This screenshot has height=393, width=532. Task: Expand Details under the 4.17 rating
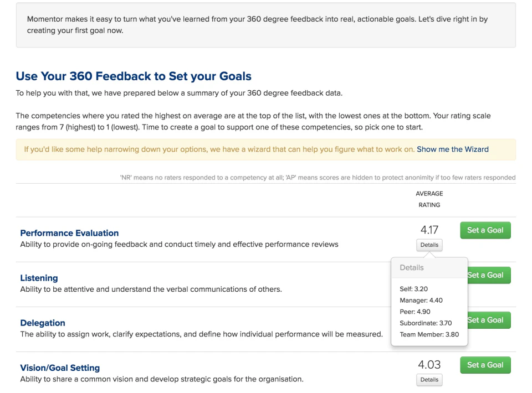[429, 245]
